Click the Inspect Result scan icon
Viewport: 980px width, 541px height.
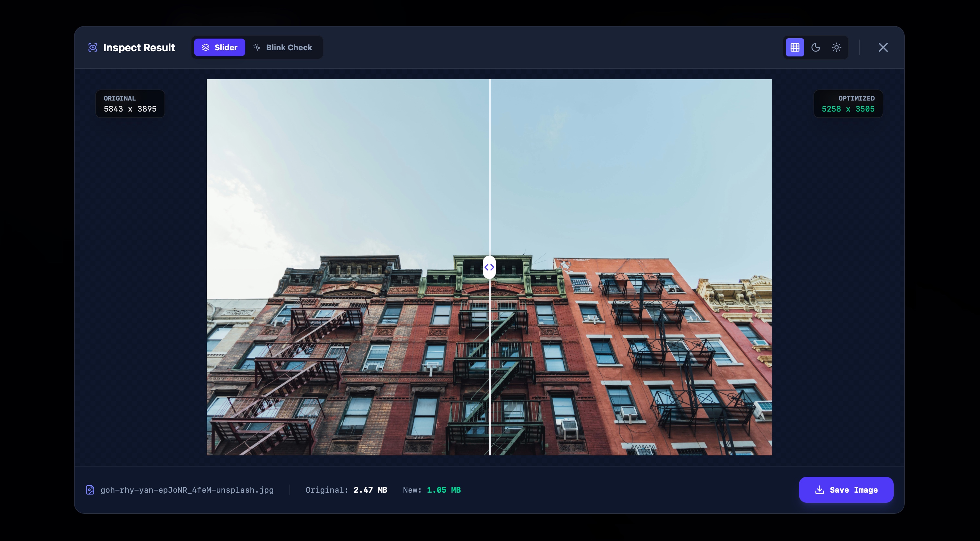tap(92, 48)
